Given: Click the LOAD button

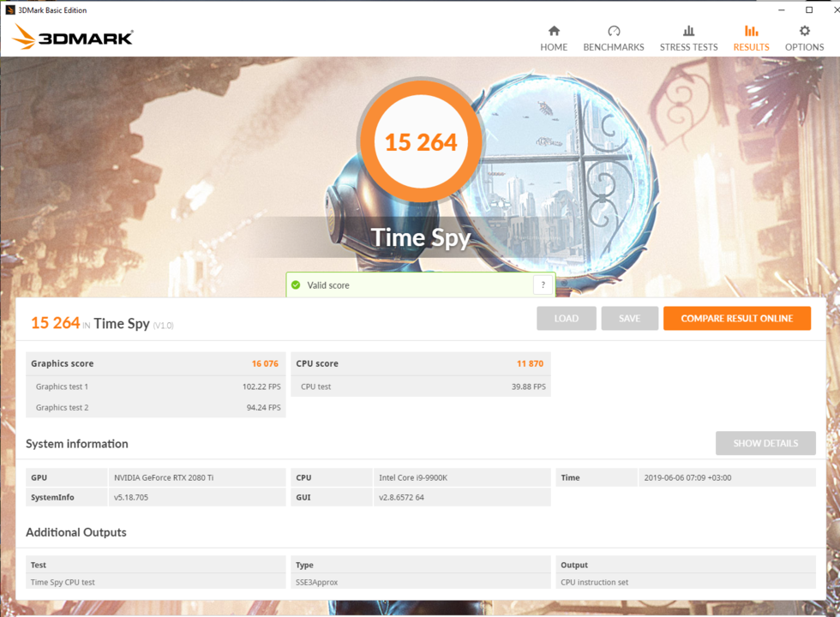Looking at the screenshot, I should point(567,318).
